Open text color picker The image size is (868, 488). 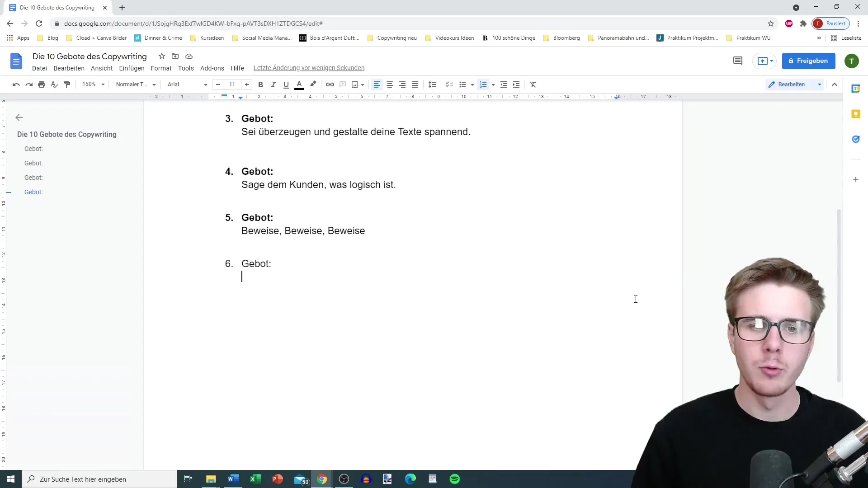[299, 84]
